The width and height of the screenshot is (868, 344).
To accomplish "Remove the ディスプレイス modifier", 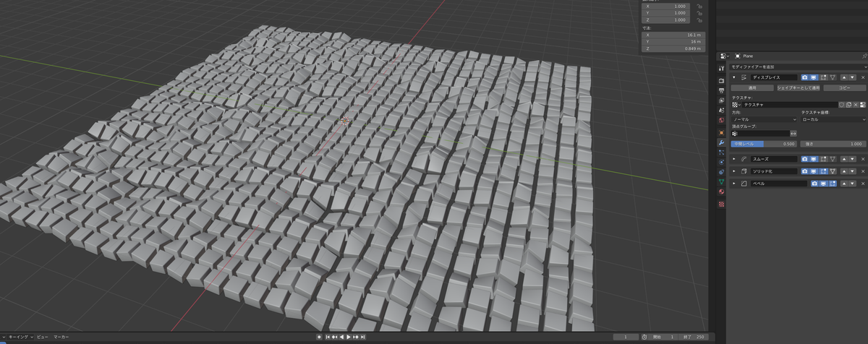I will [x=863, y=77].
